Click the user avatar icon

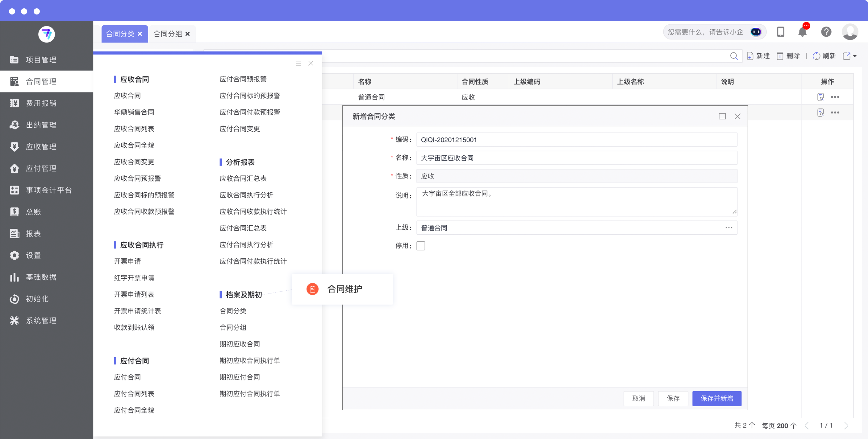pos(849,32)
